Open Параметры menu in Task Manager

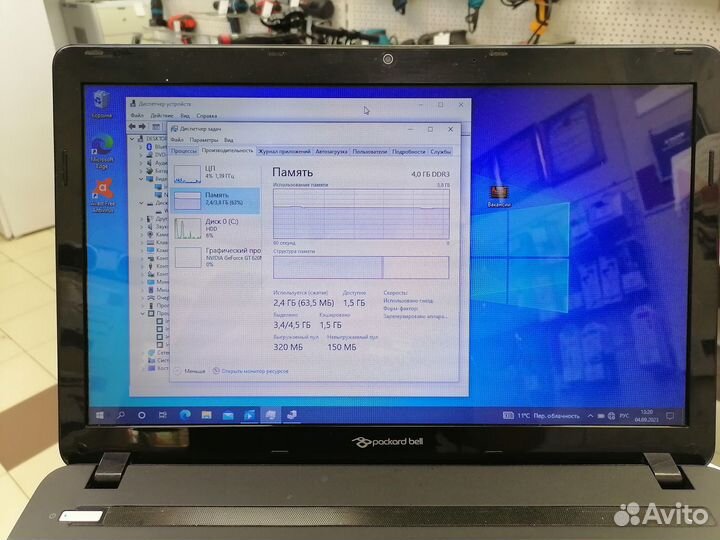(x=204, y=140)
